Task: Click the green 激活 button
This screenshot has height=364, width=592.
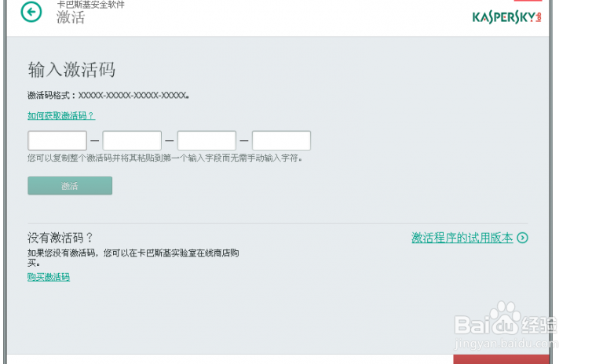Action: [x=70, y=186]
